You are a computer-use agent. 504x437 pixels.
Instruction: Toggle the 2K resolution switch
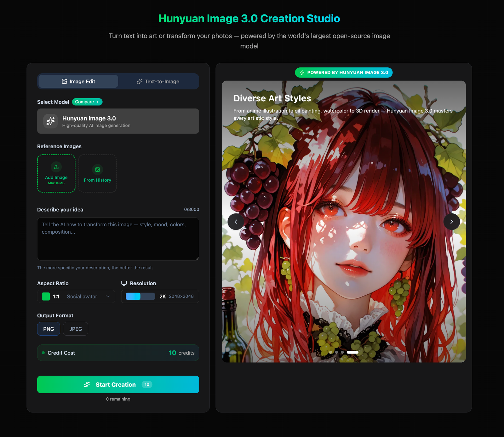140,296
